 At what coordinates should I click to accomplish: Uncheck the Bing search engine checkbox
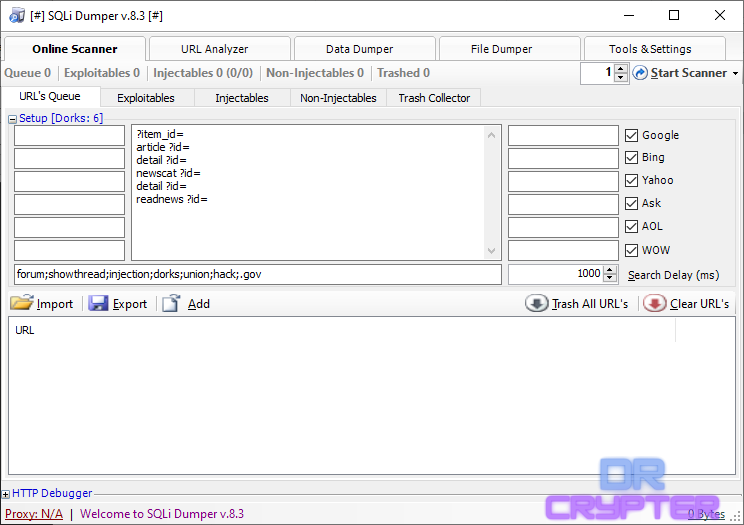point(632,158)
